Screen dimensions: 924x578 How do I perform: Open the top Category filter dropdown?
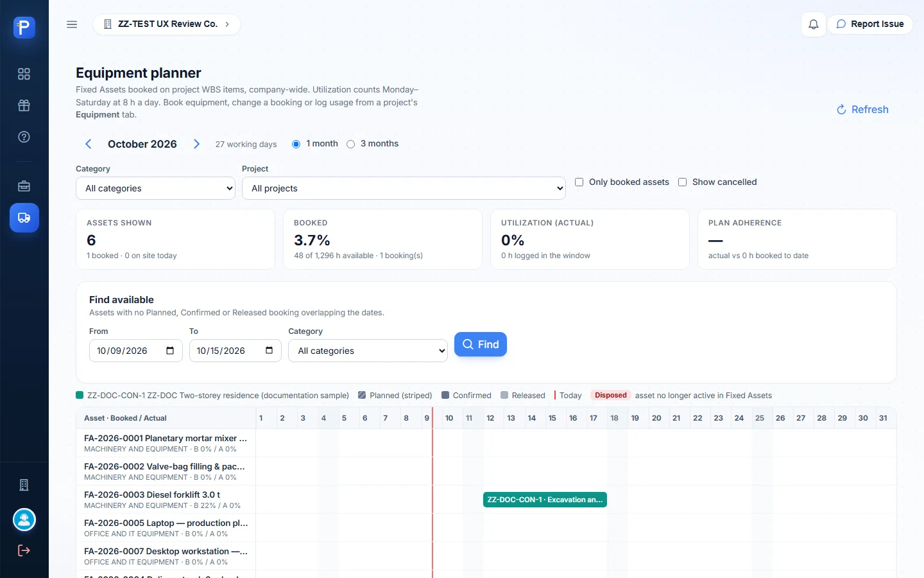point(155,188)
